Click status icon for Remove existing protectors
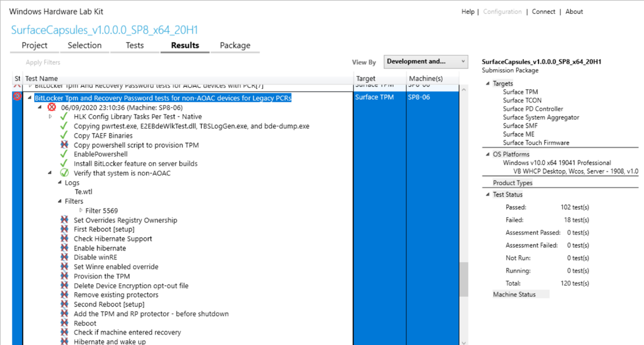The image size is (644, 345). [64, 295]
